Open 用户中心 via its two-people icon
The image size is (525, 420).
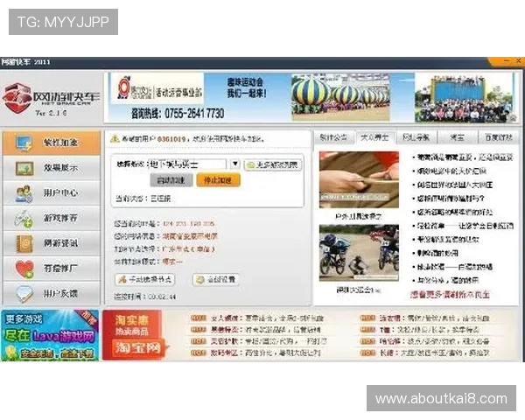pos(24,193)
